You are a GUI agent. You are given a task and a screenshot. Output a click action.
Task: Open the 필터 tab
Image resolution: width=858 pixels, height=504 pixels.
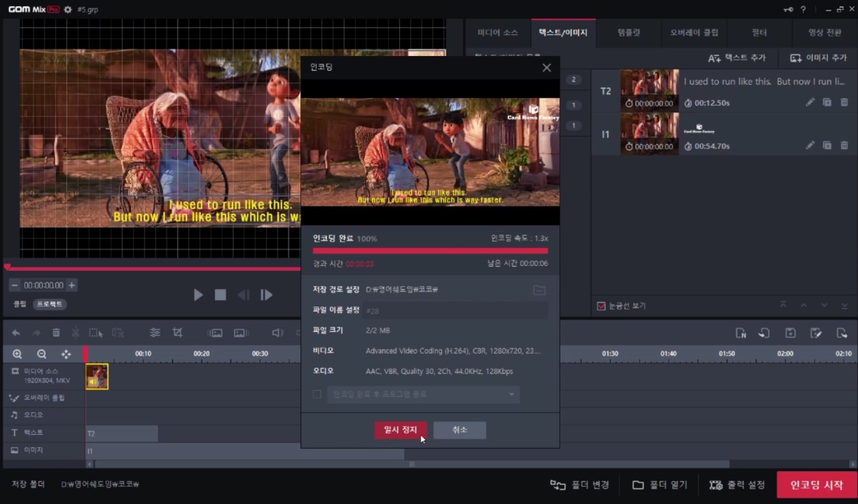pyautogui.click(x=759, y=32)
